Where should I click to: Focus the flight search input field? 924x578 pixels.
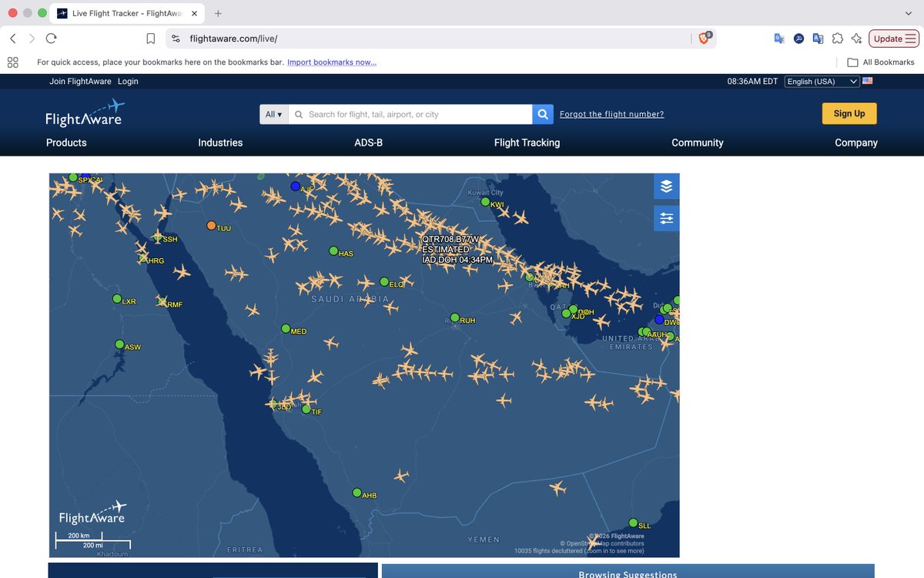tap(410, 114)
